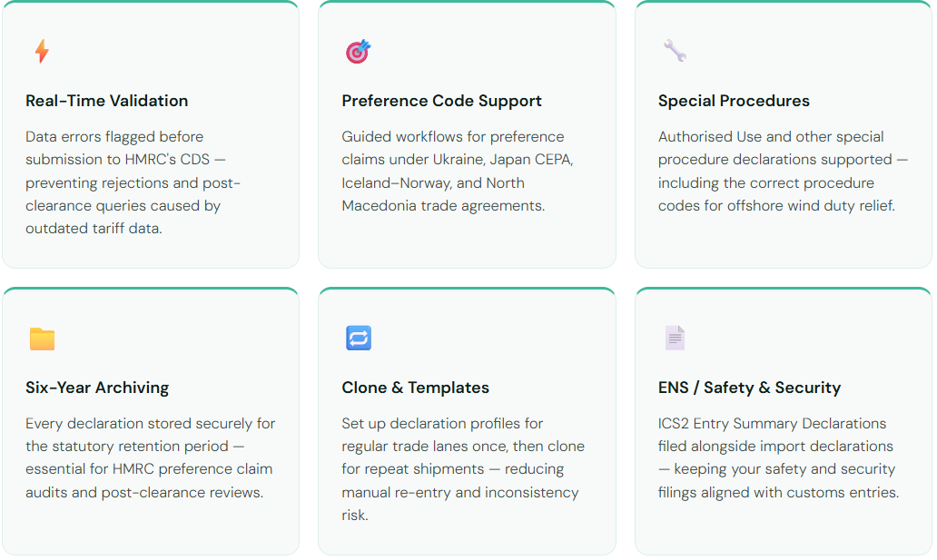This screenshot has height=560, width=937.
Task: Click the document ENS Safety icon
Action: [675, 339]
